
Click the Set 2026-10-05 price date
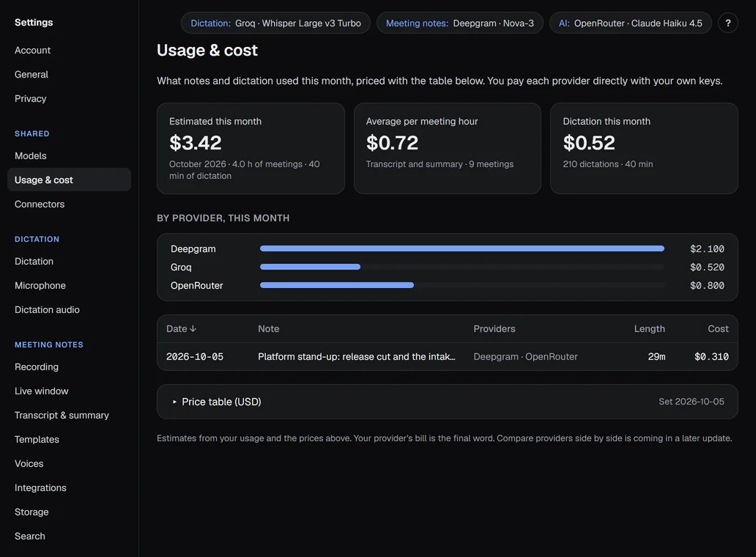(x=692, y=402)
